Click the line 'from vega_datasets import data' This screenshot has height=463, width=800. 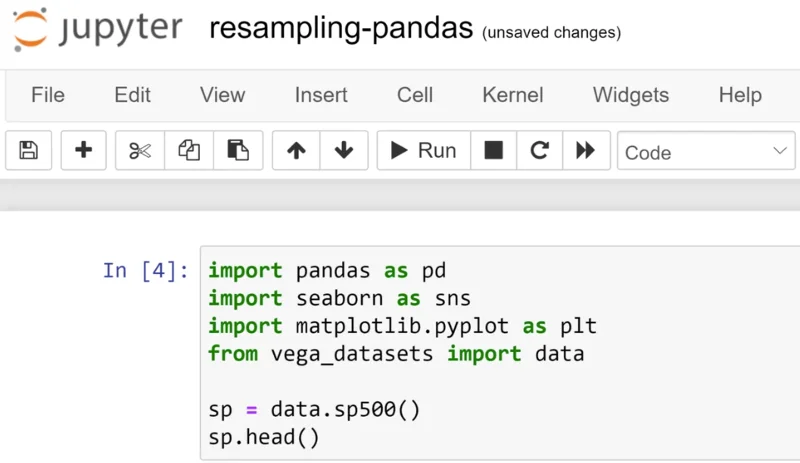[396, 354]
